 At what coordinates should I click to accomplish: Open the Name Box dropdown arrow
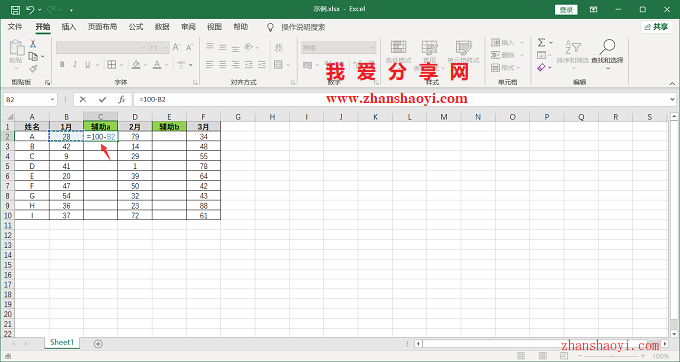(x=52, y=100)
